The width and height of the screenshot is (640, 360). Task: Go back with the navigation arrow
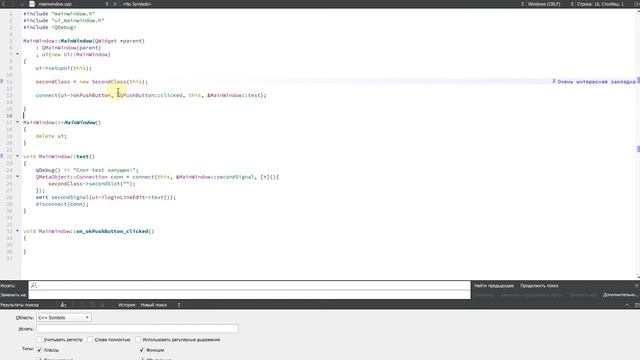click(4, 4)
